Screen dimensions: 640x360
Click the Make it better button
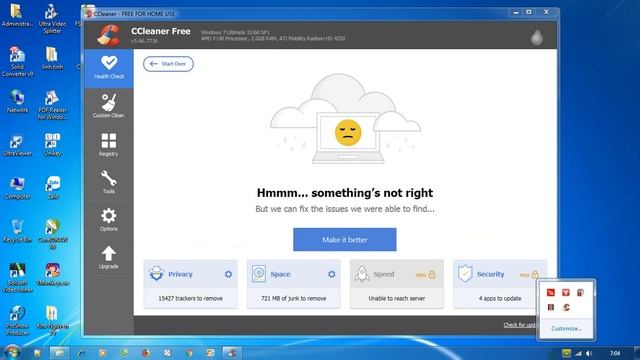click(344, 240)
